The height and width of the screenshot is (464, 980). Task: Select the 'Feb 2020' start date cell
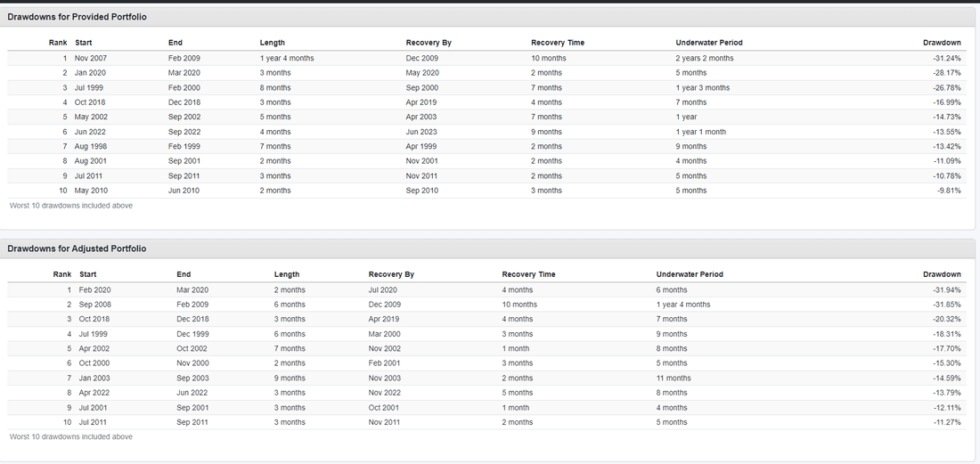tap(94, 289)
